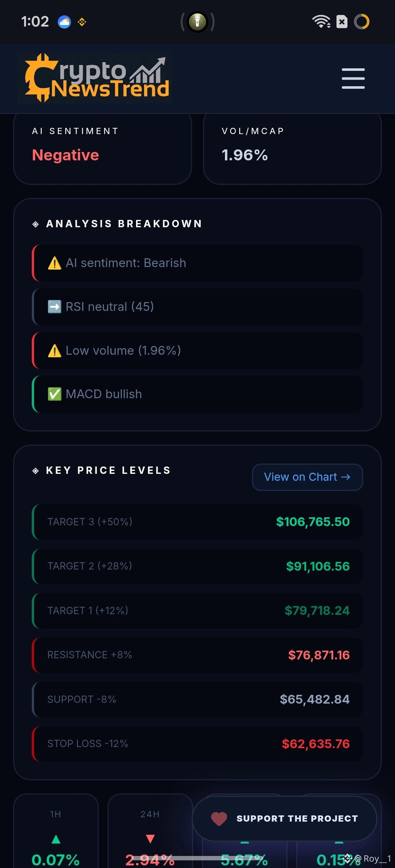
Task: Tap Support The Project button
Action: (285, 819)
